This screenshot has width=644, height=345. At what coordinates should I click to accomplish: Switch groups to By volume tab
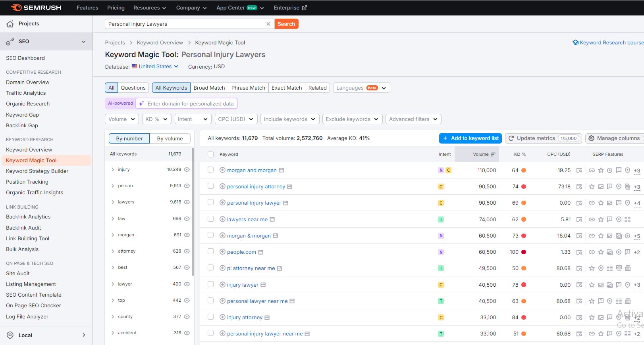coord(170,138)
